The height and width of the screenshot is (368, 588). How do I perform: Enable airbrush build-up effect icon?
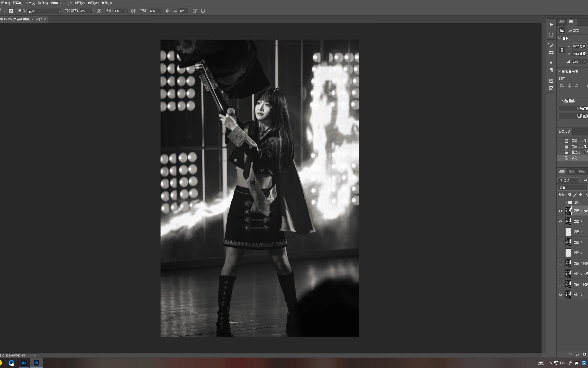click(133, 11)
